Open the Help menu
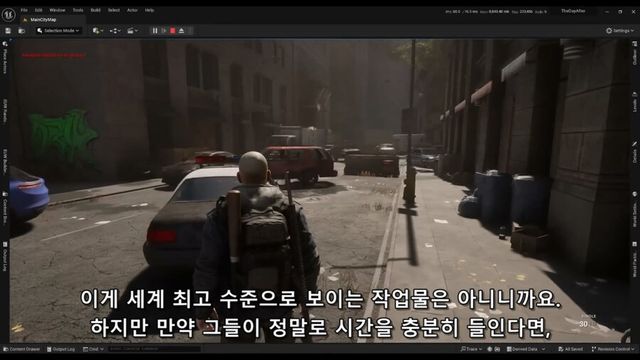Viewport: 640px width, 360px height. click(149, 10)
